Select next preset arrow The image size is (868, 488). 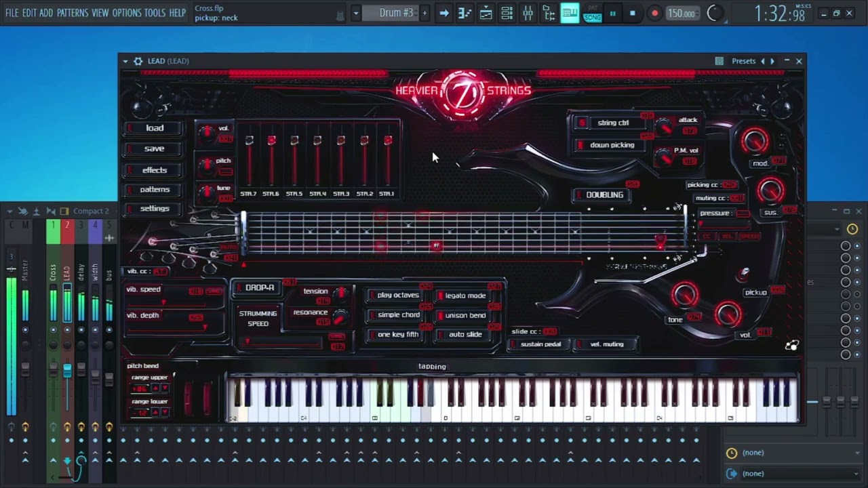tap(772, 61)
